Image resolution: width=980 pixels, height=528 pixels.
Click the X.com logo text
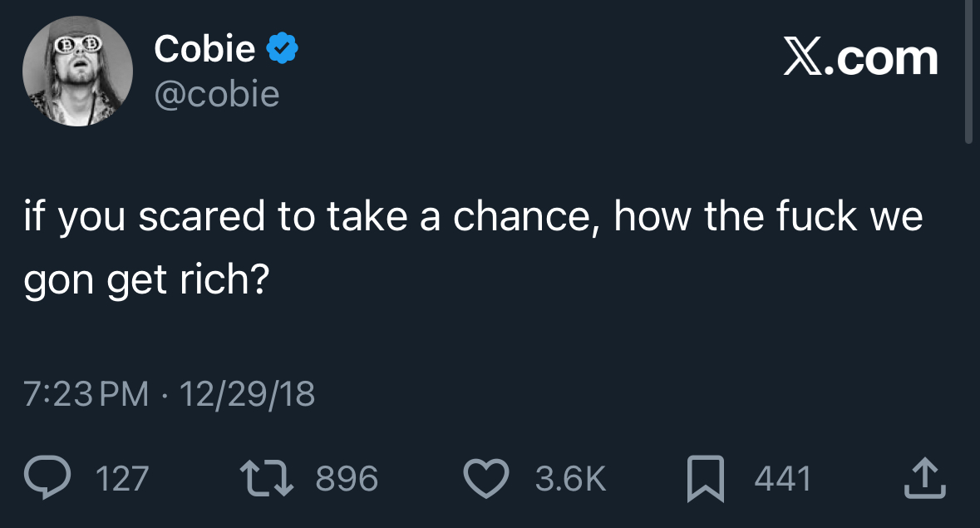click(x=861, y=58)
